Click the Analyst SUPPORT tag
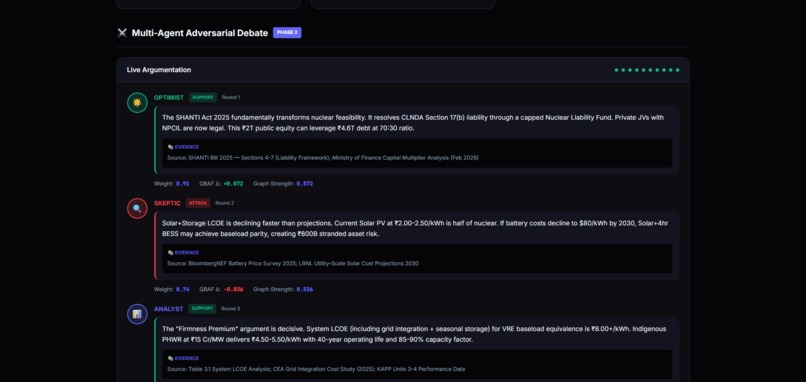This screenshot has width=806, height=382. [x=202, y=308]
